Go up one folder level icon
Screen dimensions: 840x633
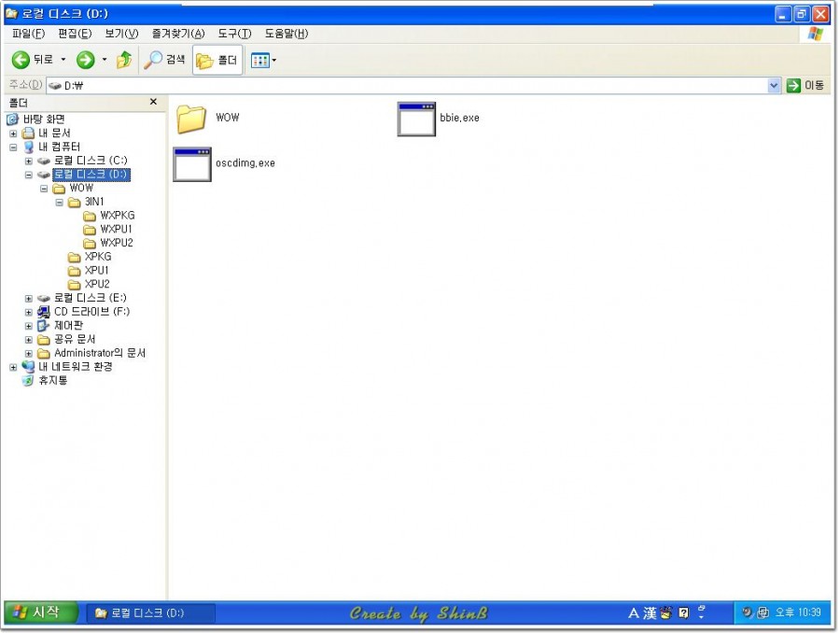[x=124, y=60]
